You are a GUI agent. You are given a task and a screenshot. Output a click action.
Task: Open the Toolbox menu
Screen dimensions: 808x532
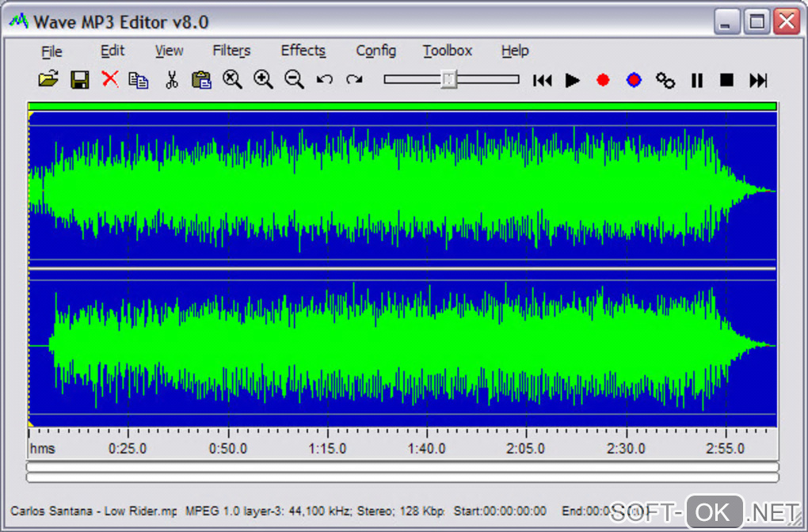pos(448,51)
